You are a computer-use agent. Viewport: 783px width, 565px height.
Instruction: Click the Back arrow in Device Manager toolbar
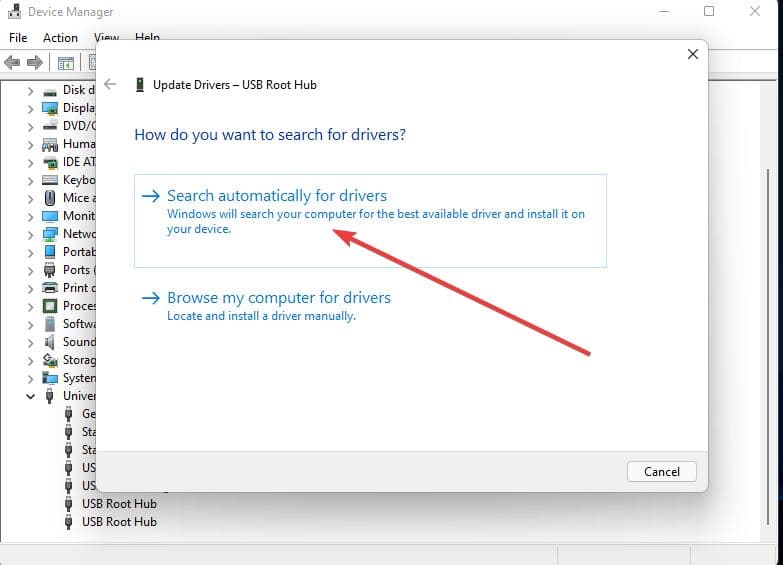coord(13,63)
